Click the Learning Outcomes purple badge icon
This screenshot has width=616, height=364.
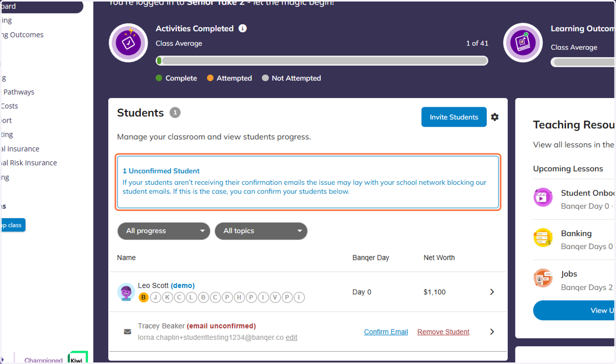(523, 43)
